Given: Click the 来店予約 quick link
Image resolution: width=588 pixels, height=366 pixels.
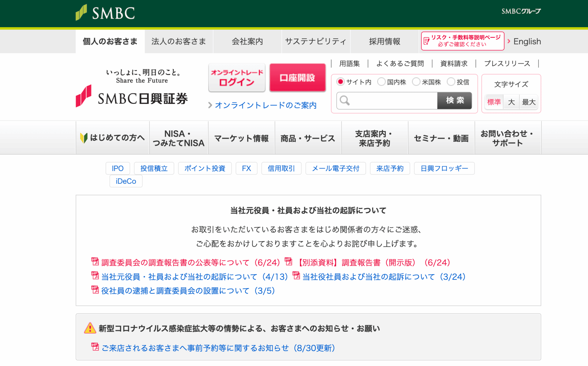Looking at the screenshot, I should pyautogui.click(x=390, y=168).
